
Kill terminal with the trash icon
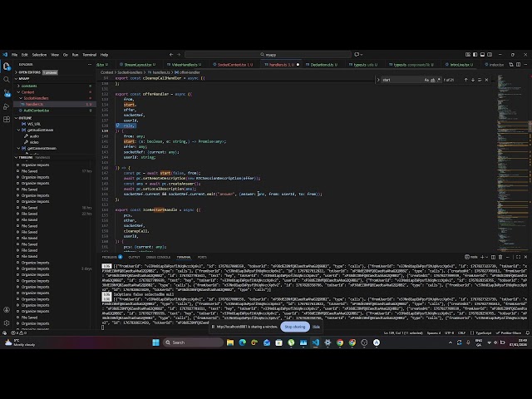500,257
